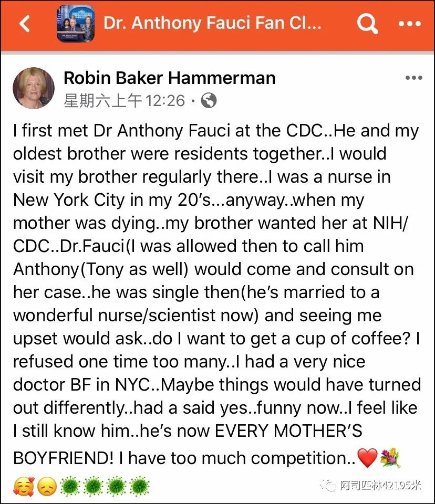Screen dimensions: 435x504
Task: Click the 'EVERY MOTHER'S' text line
Action: [288, 430]
